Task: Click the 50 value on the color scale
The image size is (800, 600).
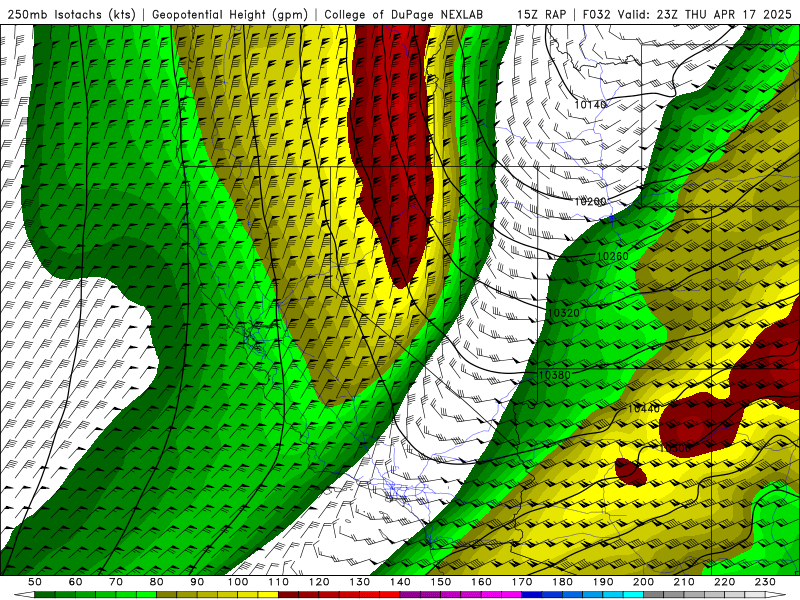Action: (x=35, y=582)
